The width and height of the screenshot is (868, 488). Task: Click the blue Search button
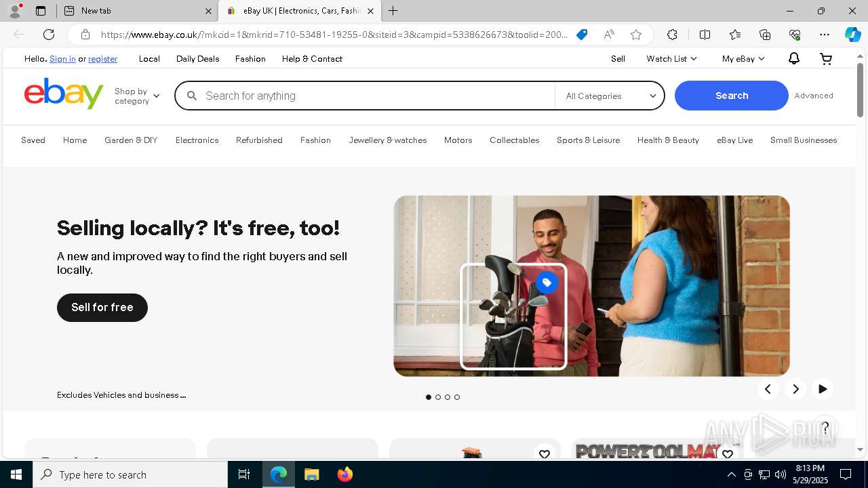732,96
